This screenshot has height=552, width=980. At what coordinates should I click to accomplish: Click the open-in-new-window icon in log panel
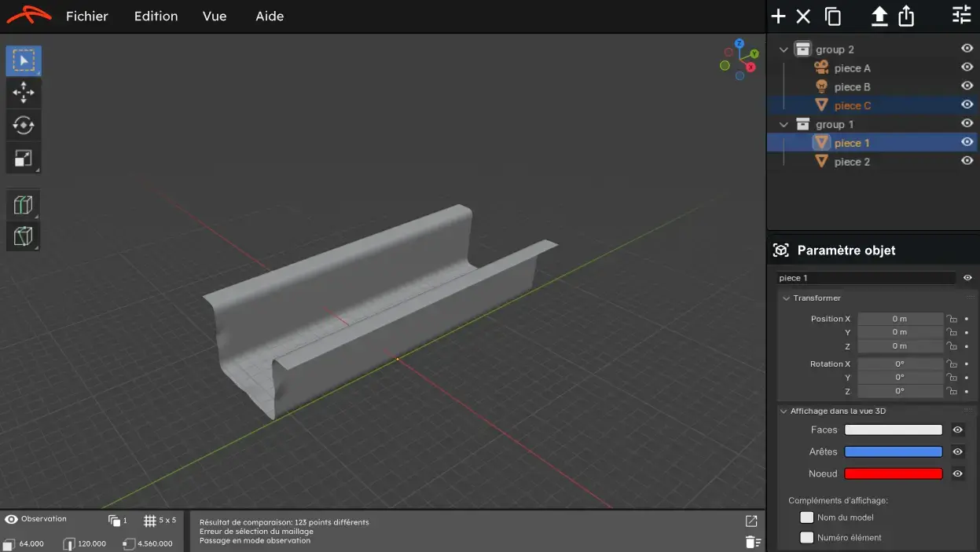point(751,521)
